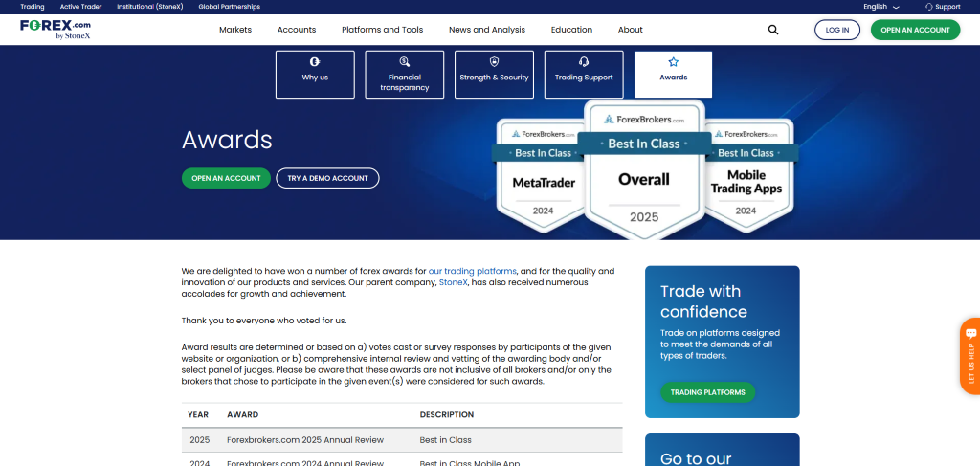Click the 2025 year cell

[x=200, y=440]
